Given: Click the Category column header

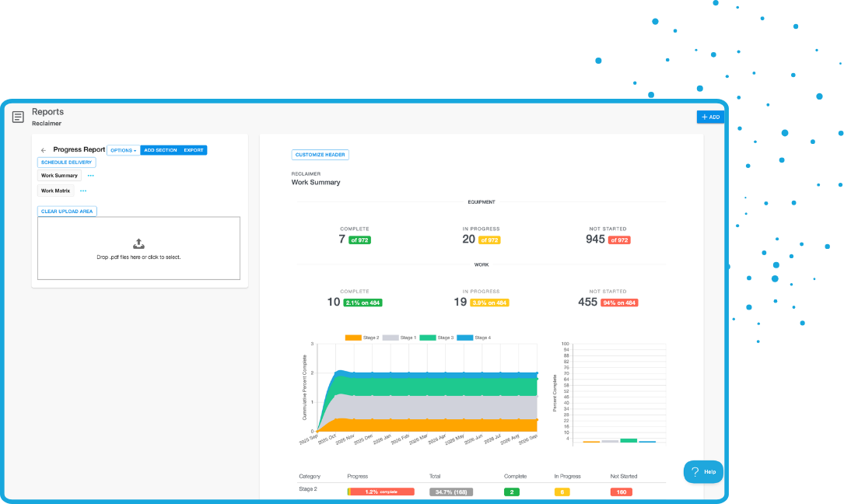Looking at the screenshot, I should click(310, 476).
